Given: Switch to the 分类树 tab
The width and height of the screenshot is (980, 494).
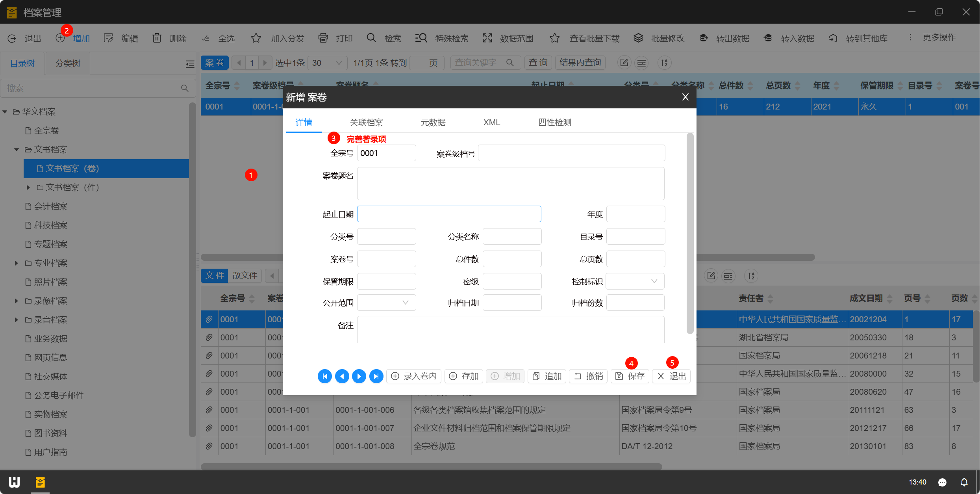Looking at the screenshot, I should [x=68, y=63].
